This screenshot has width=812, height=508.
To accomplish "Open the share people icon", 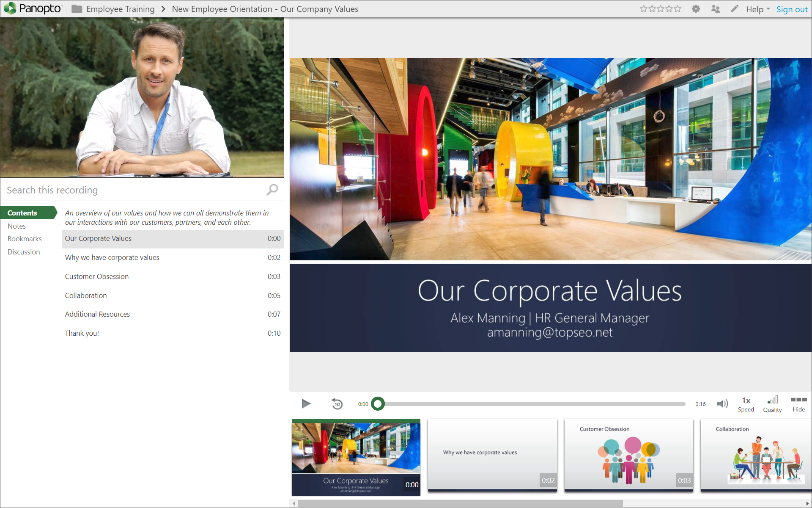I will [x=715, y=9].
